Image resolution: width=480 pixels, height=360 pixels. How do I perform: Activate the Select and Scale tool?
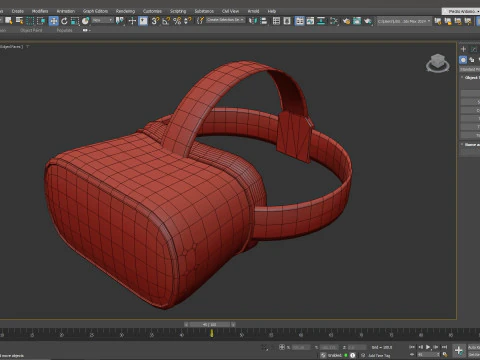(x=75, y=21)
